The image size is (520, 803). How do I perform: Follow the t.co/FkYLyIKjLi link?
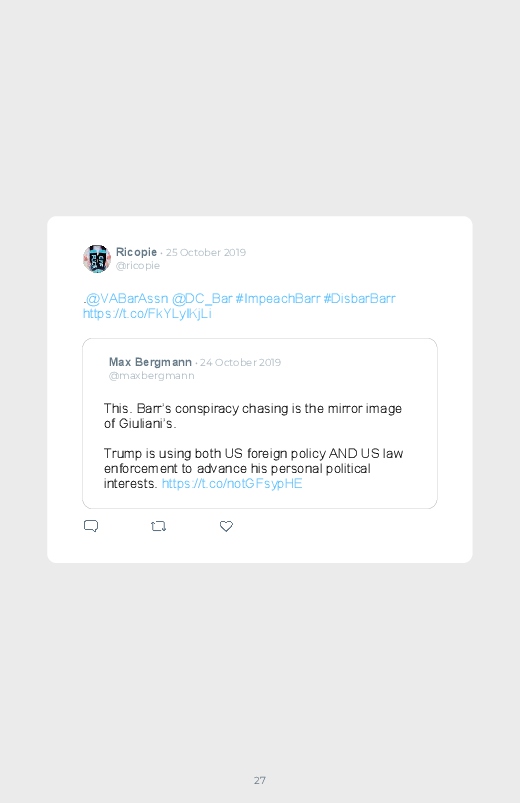148,313
